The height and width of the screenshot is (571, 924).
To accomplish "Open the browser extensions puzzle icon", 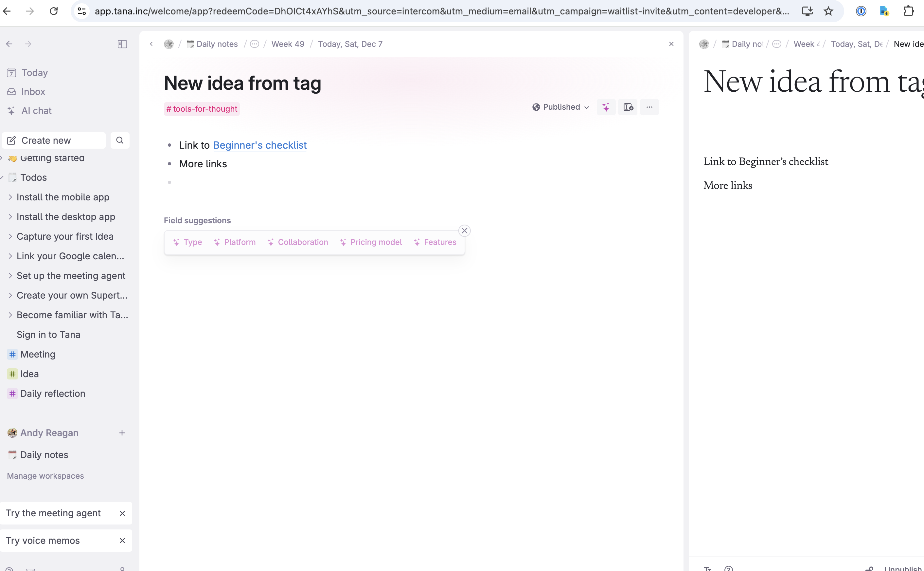I will coord(909,11).
